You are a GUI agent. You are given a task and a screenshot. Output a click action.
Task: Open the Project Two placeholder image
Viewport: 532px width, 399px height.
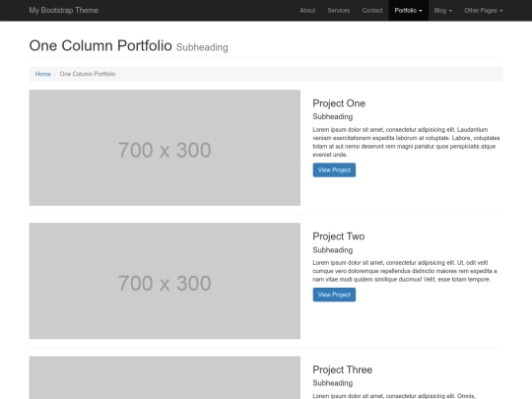pyautogui.click(x=165, y=281)
